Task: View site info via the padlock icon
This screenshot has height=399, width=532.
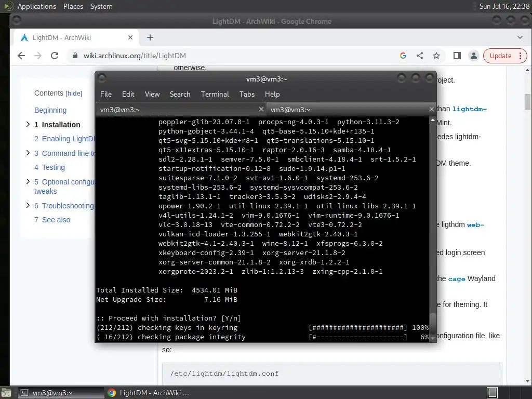Action: pos(75,56)
